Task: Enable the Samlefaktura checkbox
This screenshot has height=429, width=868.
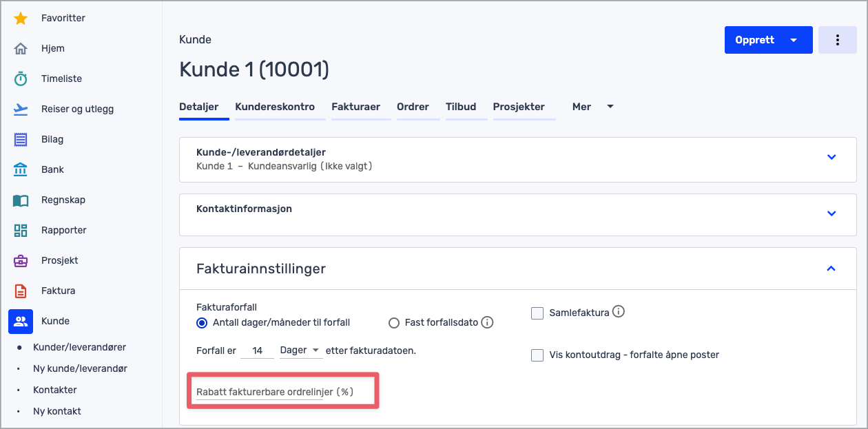Action: 537,313
